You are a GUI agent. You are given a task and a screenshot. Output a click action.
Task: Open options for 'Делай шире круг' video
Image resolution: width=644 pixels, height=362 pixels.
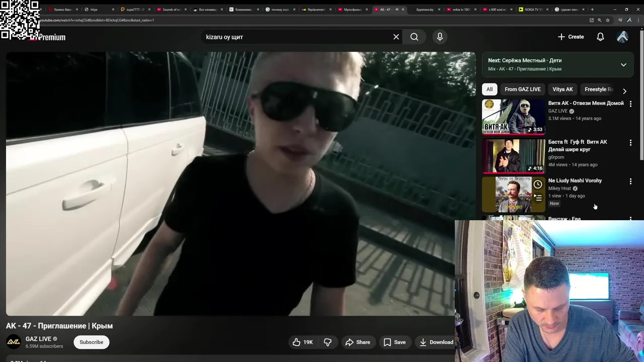[630, 143]
